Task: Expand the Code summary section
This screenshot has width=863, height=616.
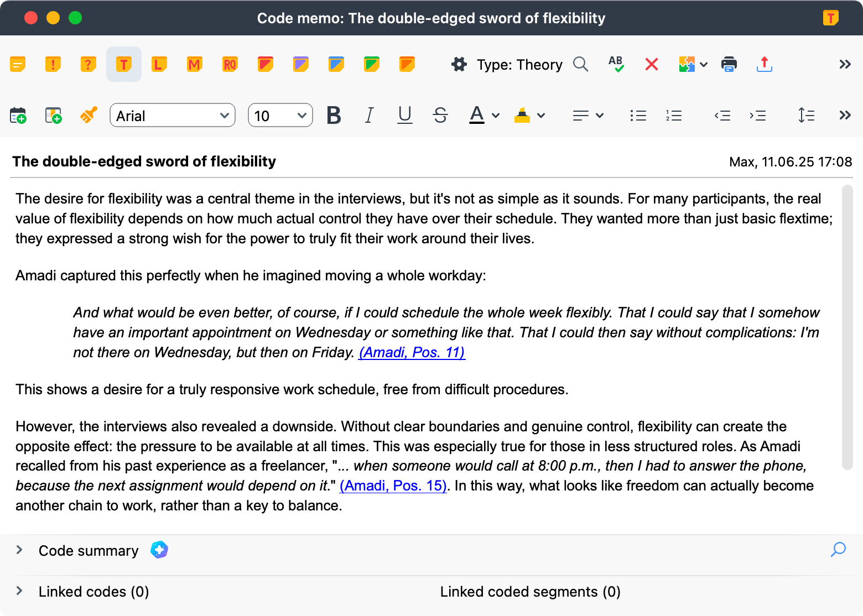Action: pos(19,550)
